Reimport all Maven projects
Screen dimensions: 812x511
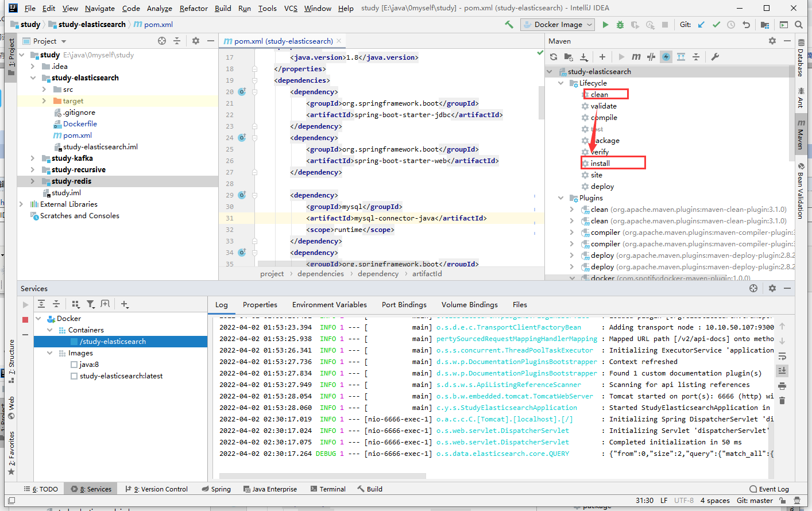click(554, 57)
